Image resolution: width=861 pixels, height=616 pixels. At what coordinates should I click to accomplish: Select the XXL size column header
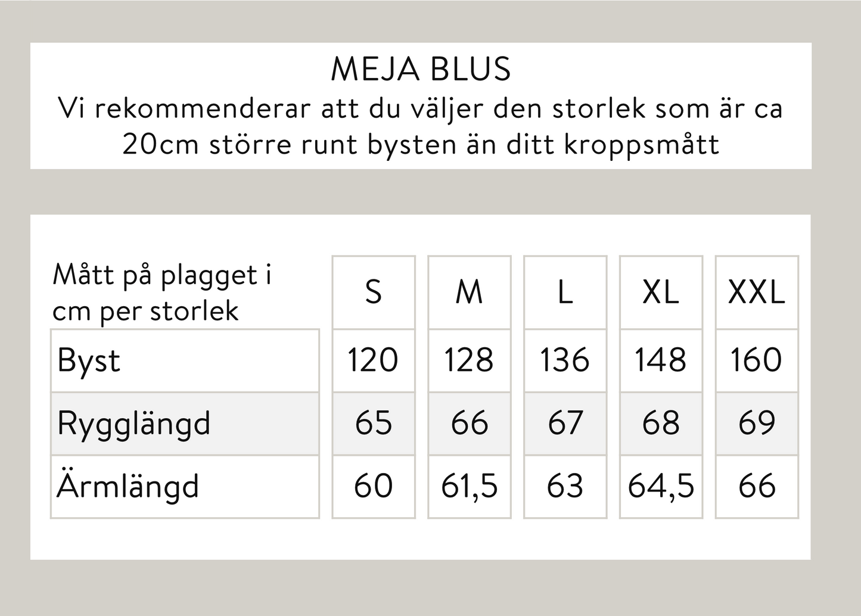coord(757,293)
